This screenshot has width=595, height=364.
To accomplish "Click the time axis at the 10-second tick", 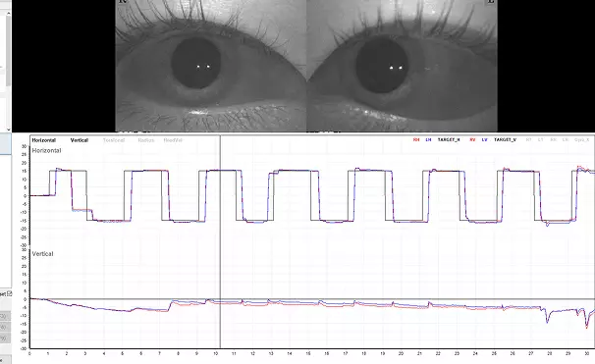I will click(x=215, y=353).
